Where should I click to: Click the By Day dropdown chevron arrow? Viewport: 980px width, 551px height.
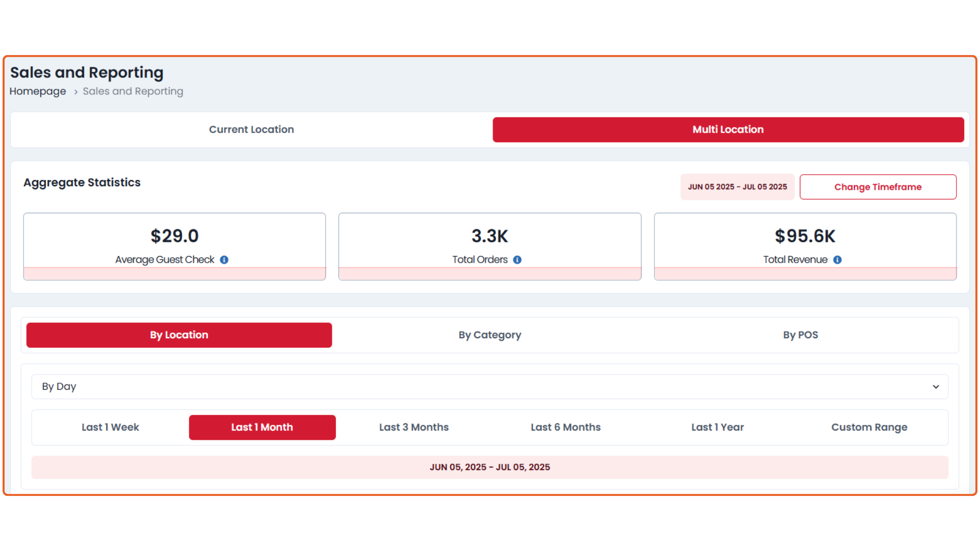point(936,387)
